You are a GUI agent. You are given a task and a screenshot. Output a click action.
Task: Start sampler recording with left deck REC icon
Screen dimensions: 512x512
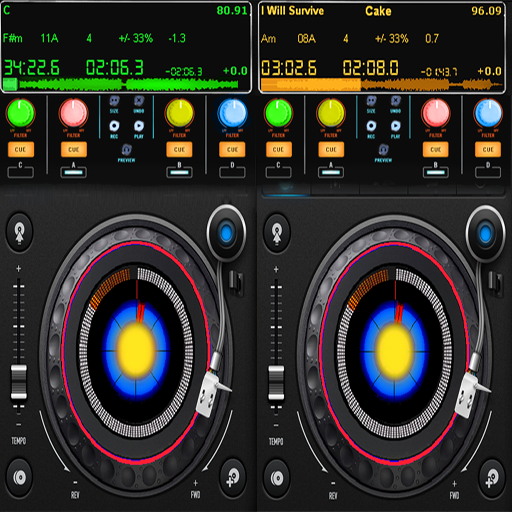point(114,126)
